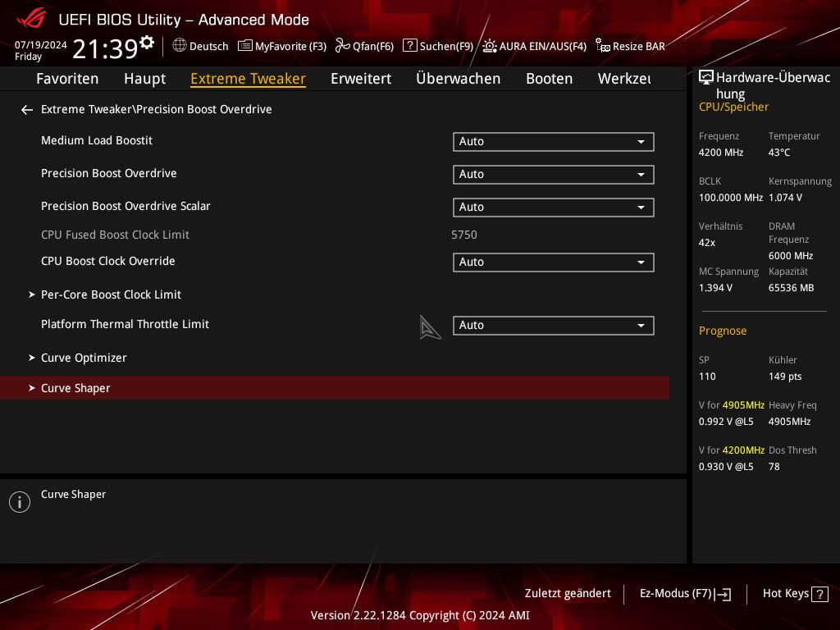Open Precision Boost Overdrive dropdown
The height and width of the screenshot is (630, 840).
point(554,175)
